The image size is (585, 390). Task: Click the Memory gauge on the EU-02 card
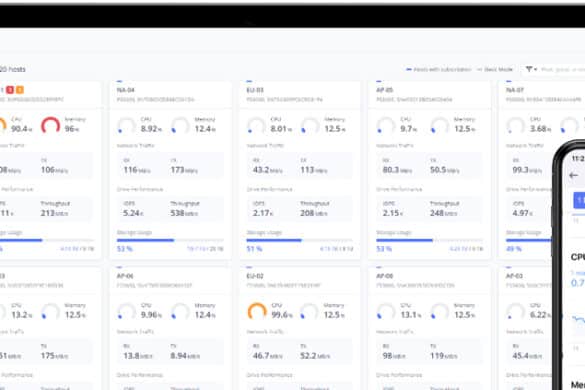310,311
